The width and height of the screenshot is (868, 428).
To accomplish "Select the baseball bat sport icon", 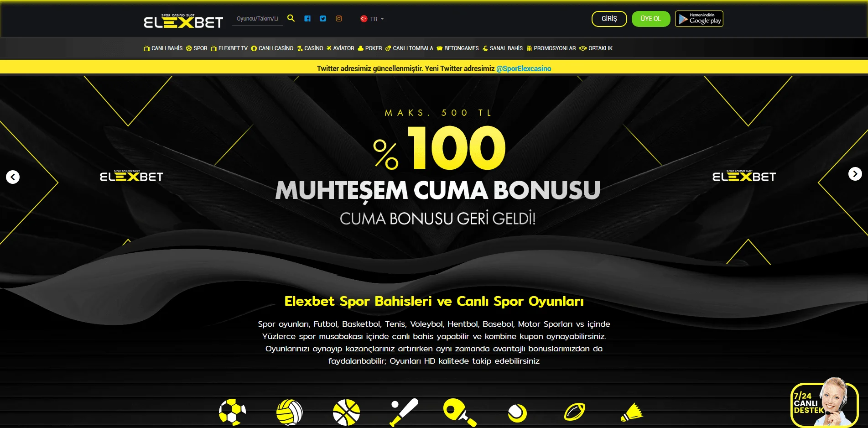I will click(x=404, y=412).
